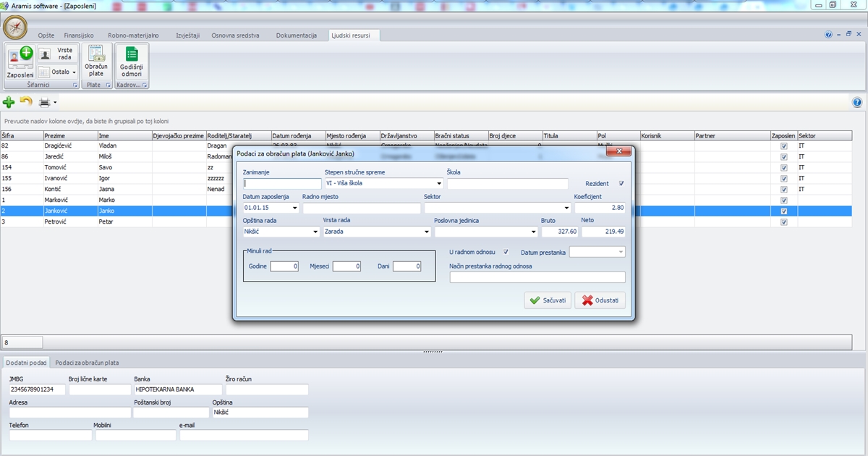
Task: Minimize the inner document window
Action: click(x=838, y=35)
